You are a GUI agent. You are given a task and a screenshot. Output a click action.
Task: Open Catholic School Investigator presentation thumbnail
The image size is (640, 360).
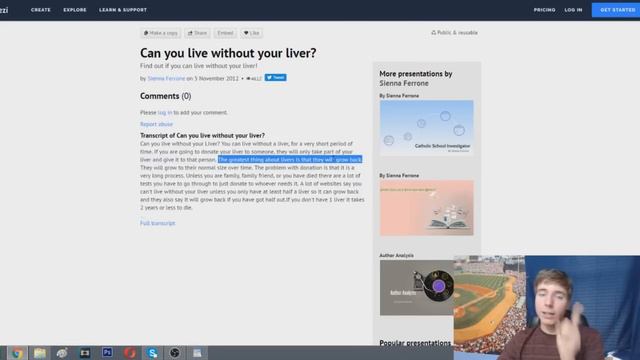tap(427, 128)
